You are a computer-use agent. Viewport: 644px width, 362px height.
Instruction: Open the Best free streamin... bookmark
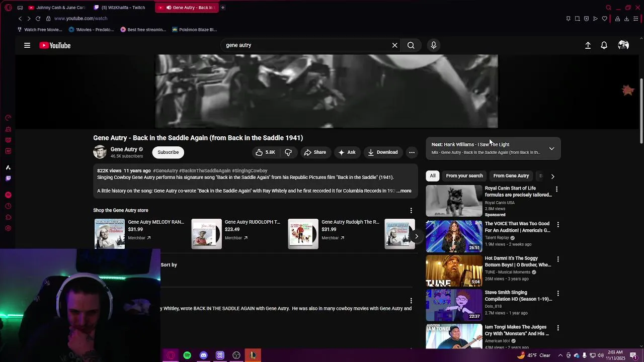pos(143,30)
